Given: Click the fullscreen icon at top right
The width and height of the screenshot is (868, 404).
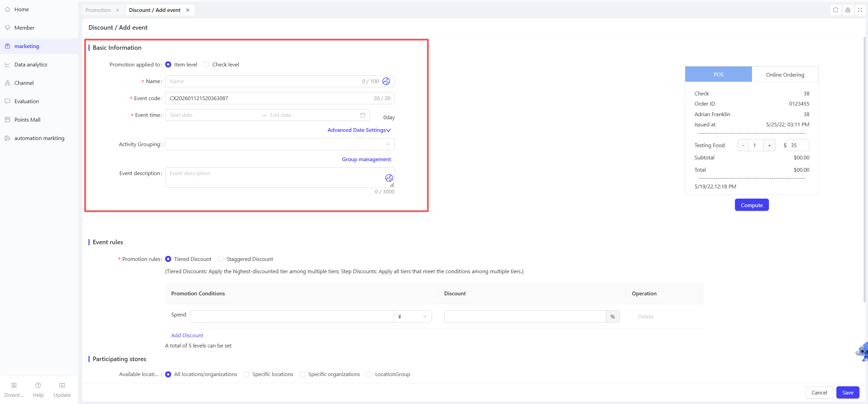Looking at the screenshot, I should coord(860,10).
